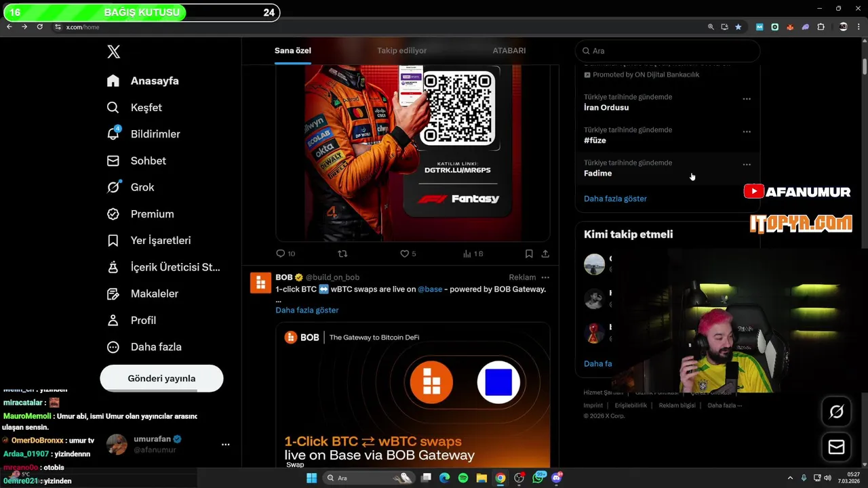Open BOB profile avatar
This screenshot has width=868, height=488.
(261, 283)
